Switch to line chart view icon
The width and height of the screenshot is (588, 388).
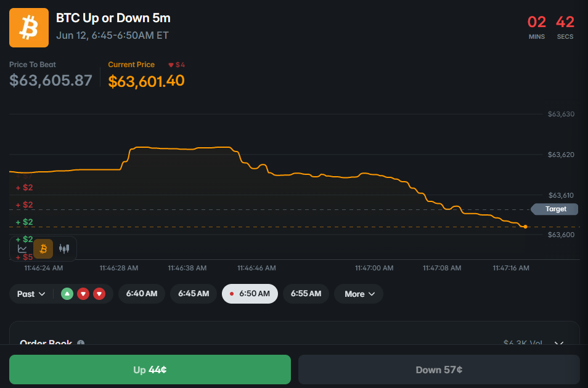[x=22, y=249]
